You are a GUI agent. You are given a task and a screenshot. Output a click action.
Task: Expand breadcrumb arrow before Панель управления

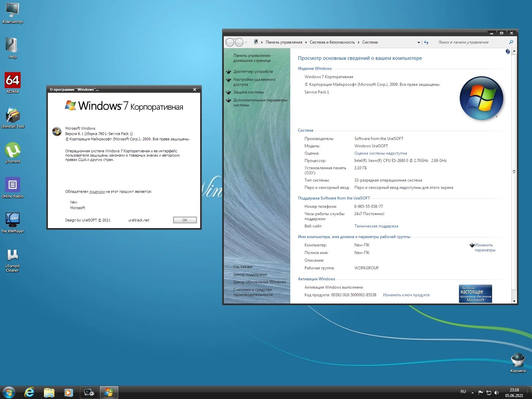[x=262, y=42]
